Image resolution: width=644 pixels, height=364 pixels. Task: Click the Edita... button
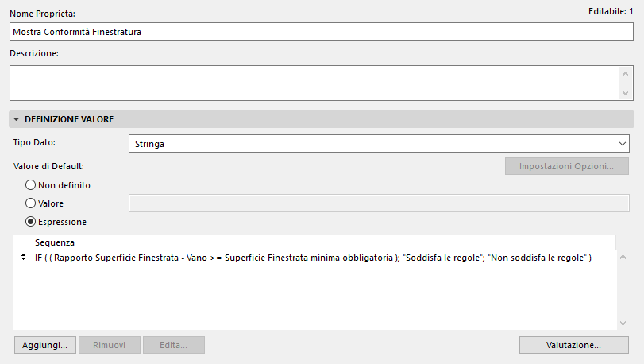click(x=173, y=345)
